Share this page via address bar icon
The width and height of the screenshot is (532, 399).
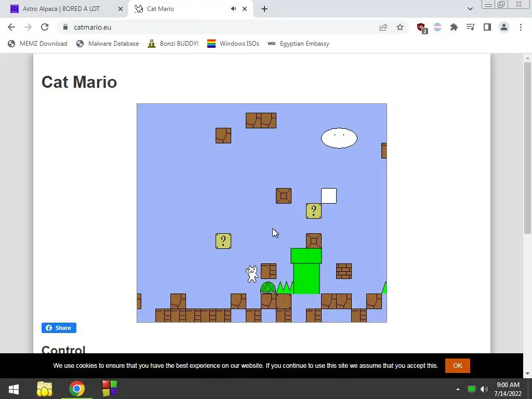click(383, 27)
